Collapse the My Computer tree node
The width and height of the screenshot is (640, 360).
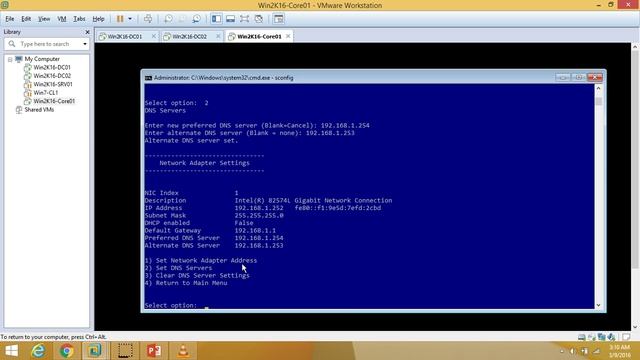point(10,59)
